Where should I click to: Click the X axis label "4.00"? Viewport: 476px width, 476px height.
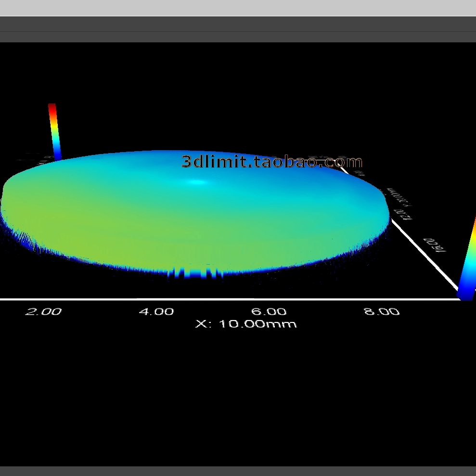(156, 311)
